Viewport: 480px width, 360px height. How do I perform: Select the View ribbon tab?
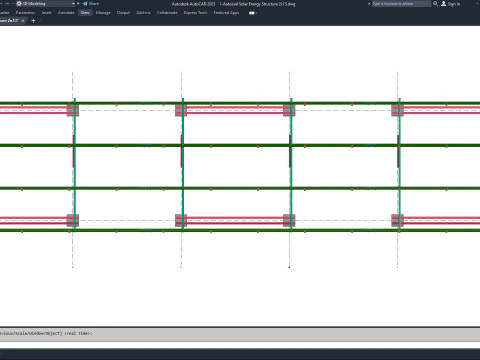tap(85, 13)
